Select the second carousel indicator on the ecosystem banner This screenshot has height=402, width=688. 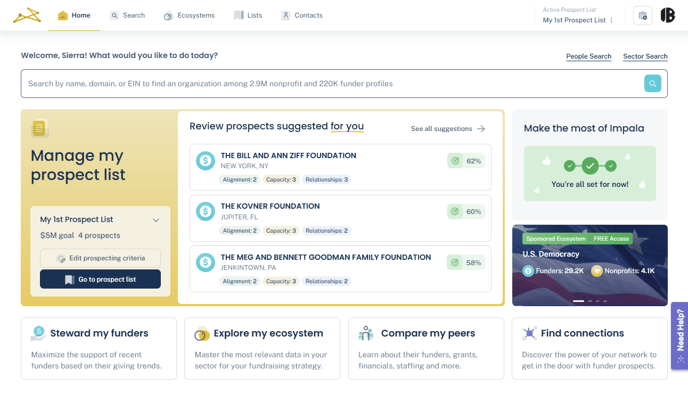click(x=590, y=301)
